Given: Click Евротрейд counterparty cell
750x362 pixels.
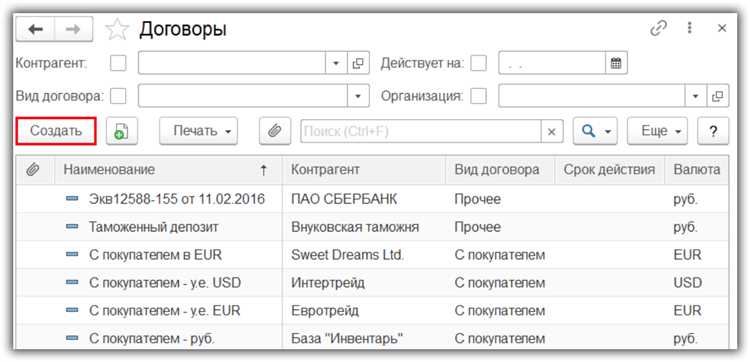Looking at the screenshot, I should click(325, 311).
